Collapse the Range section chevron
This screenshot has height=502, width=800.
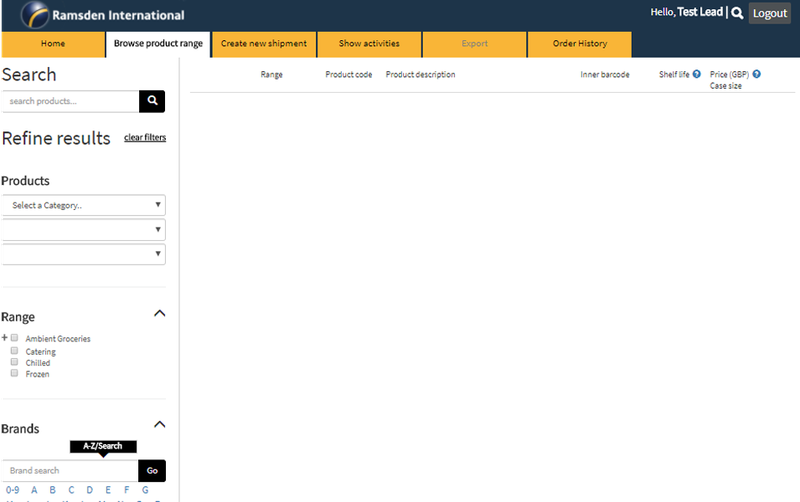coord(159,314)
